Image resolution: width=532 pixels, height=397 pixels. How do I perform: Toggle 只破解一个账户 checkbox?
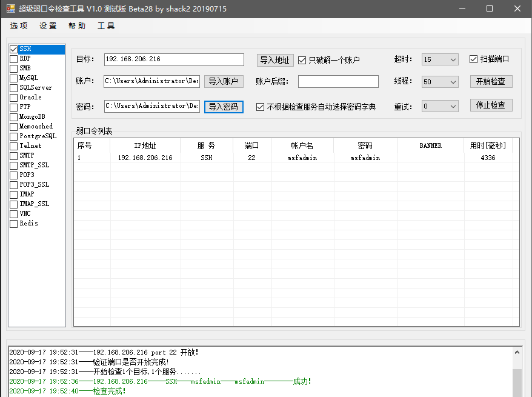(302, 61)
